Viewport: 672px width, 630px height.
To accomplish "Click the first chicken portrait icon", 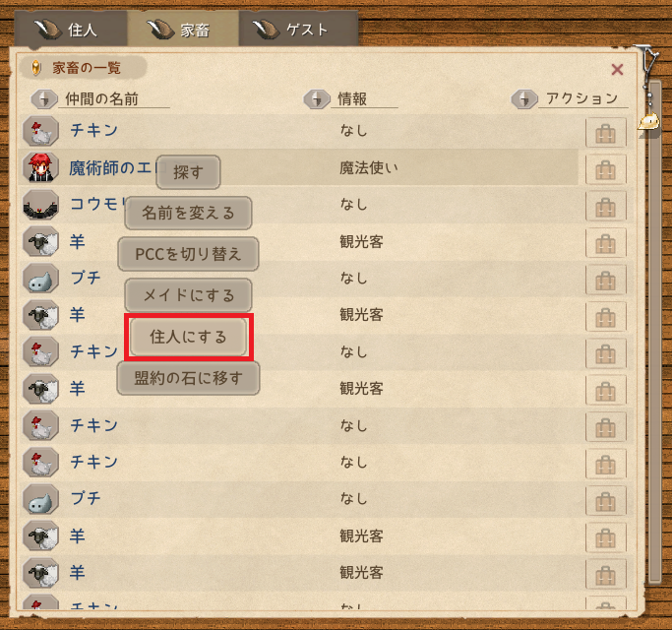I will click(40, 131).
